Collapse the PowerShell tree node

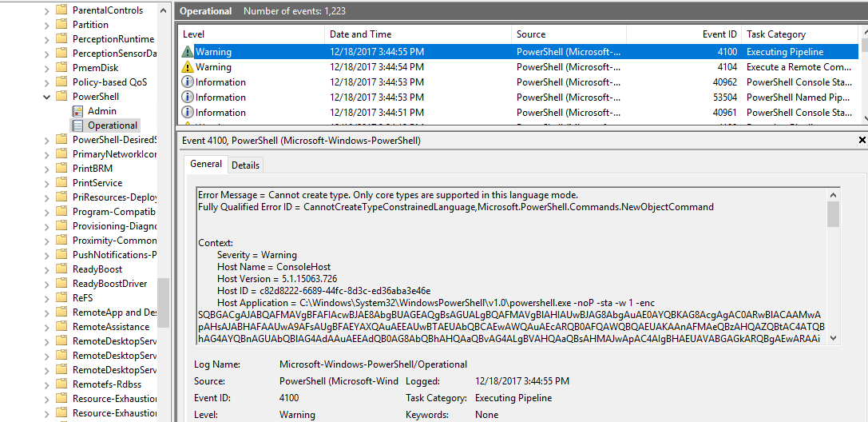pos(46,97)
